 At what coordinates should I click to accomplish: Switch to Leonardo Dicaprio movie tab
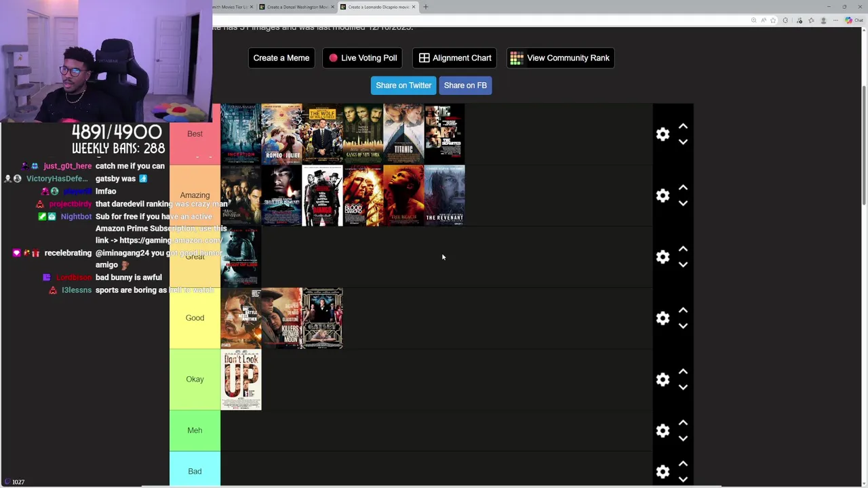pyautogui.click(x=378, y=7)
